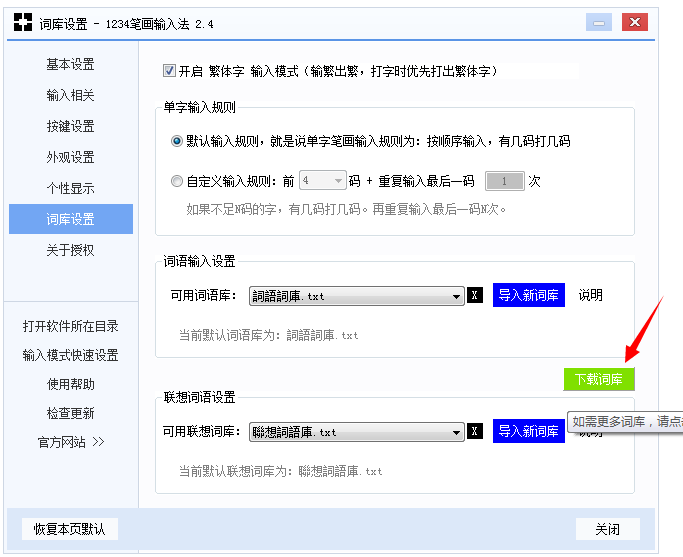Click the 打开软件所在目录 link
683x557 pixels.
click(x=70, y=326)
